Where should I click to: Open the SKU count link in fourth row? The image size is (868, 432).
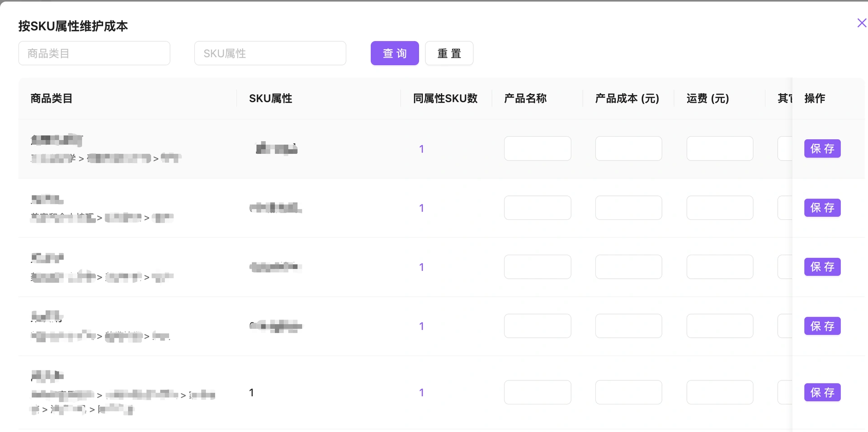[421, 326]
